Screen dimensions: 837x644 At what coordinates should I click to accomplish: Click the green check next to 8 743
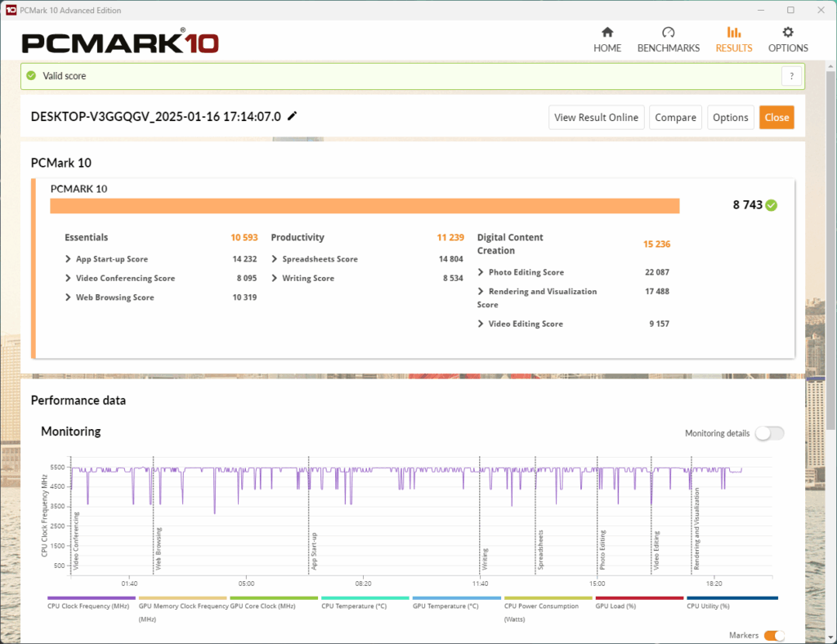click(x=771, y=205)
